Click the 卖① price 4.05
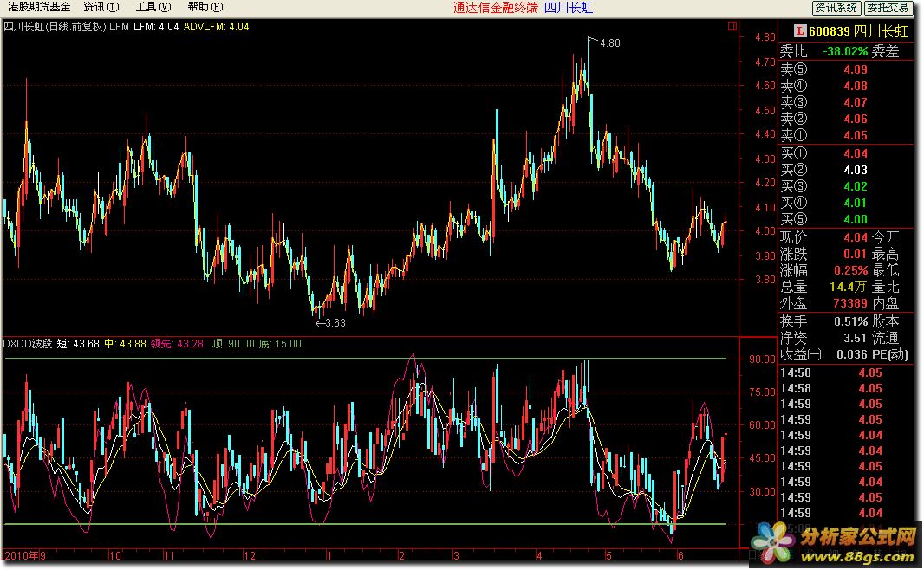This screenshot has width=924, height=570. click(855, 135)
